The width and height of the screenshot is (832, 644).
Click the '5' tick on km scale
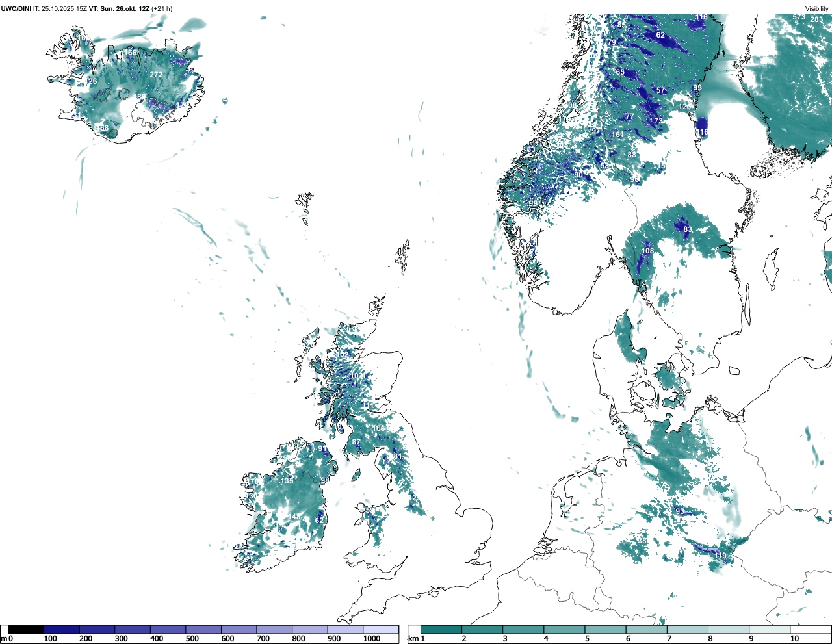[586, 639]
